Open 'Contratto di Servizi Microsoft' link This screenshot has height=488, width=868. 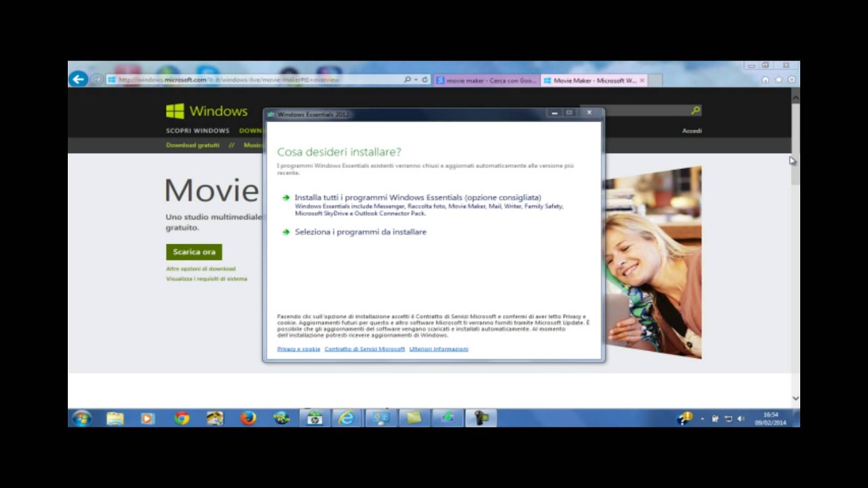(365, 349)
